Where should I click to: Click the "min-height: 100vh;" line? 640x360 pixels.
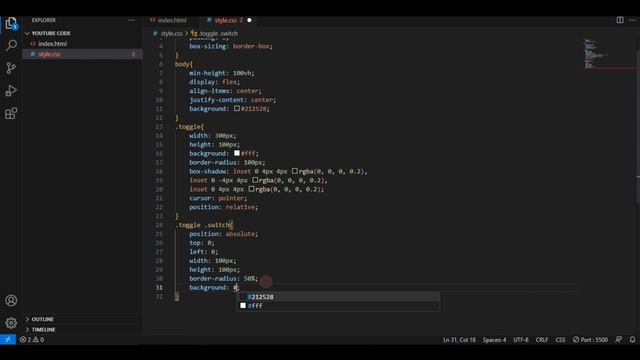coord(222,73)
